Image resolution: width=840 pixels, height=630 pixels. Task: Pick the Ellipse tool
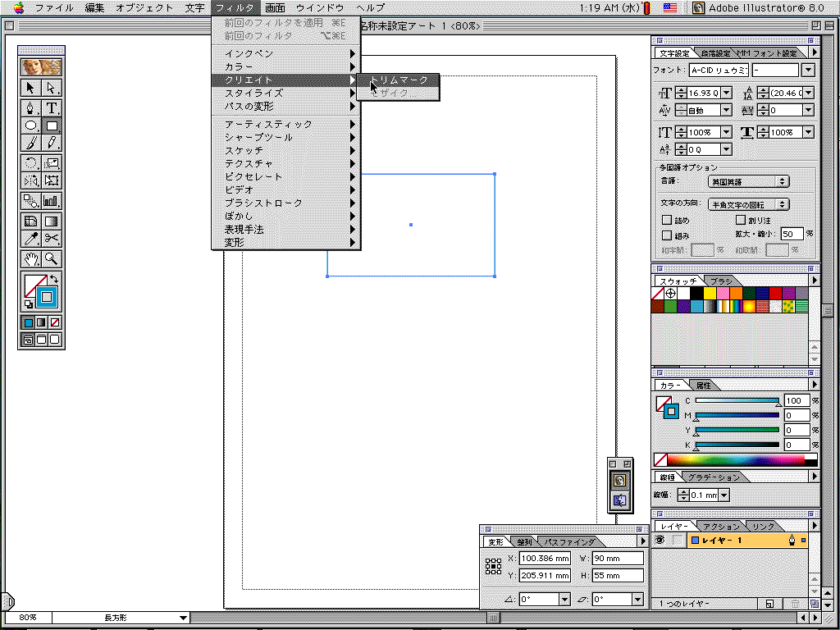pyautogui.click(x=31, y=126)
